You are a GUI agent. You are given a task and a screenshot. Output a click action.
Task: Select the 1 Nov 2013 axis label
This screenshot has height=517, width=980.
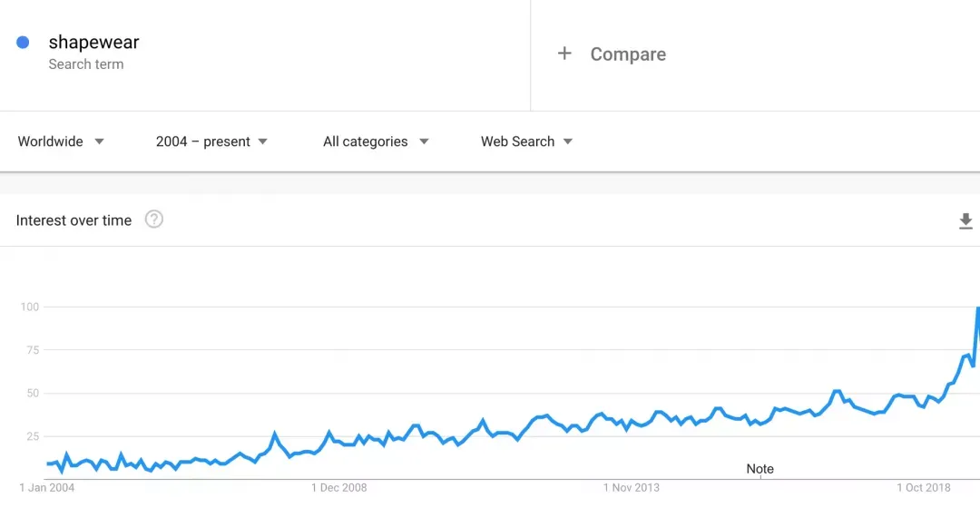[x=632, y=488]
